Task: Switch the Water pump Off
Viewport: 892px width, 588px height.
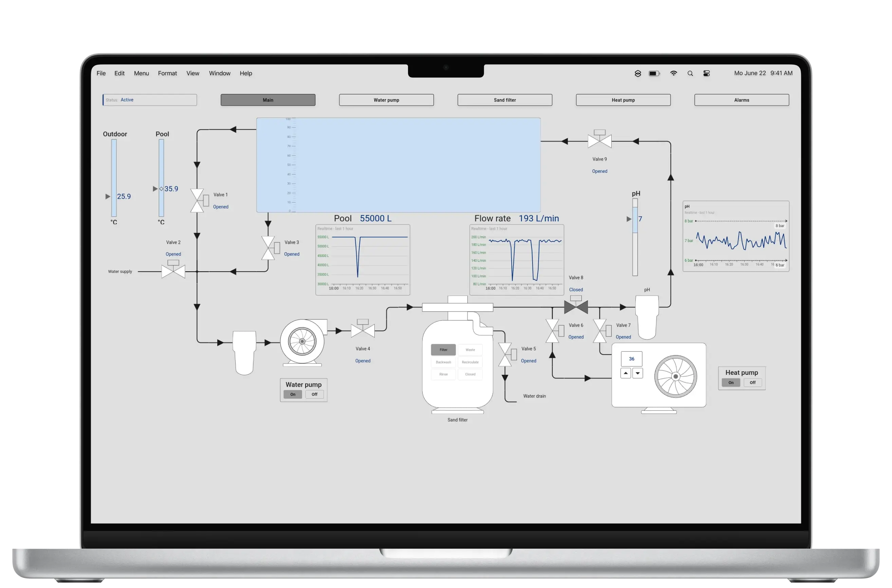Action: (314, 394)
